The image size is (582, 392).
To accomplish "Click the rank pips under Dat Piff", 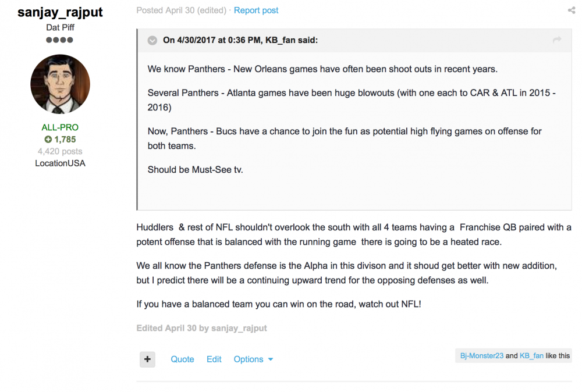I will point(60,40).
